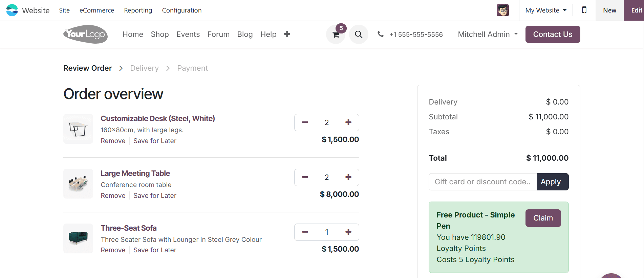Open the mobile preview icon

click(x=584, y=10)
